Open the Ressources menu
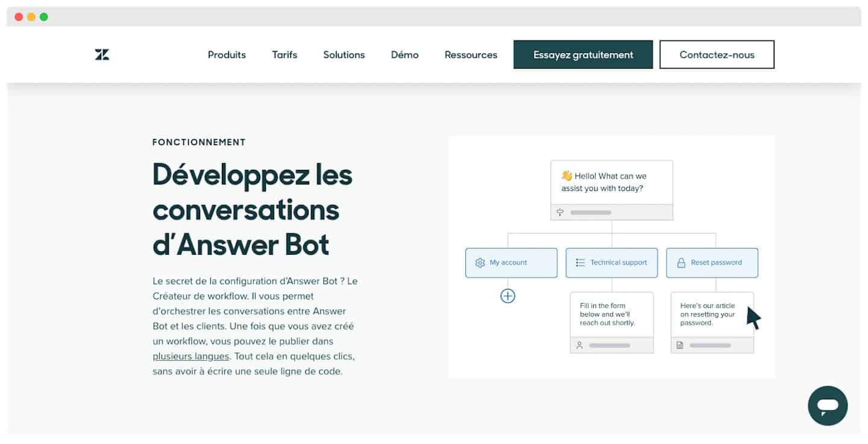Screen dimensions: 868x444 click(471, 55)
